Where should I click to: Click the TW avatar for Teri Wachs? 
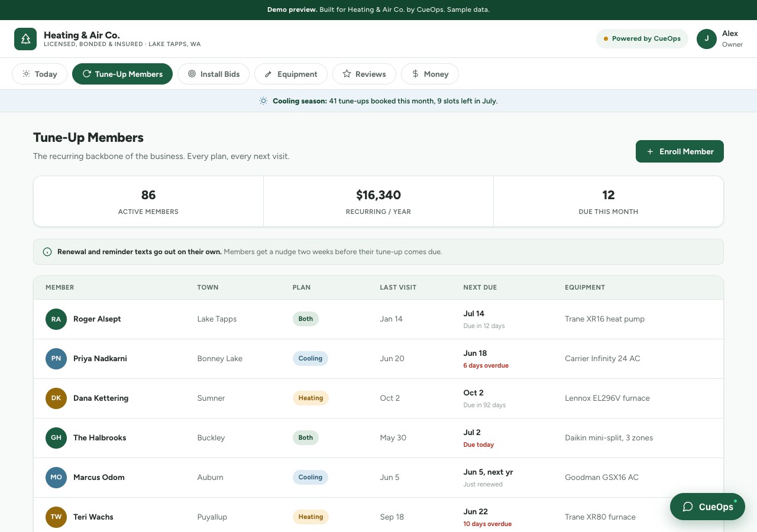pos(56,517)
